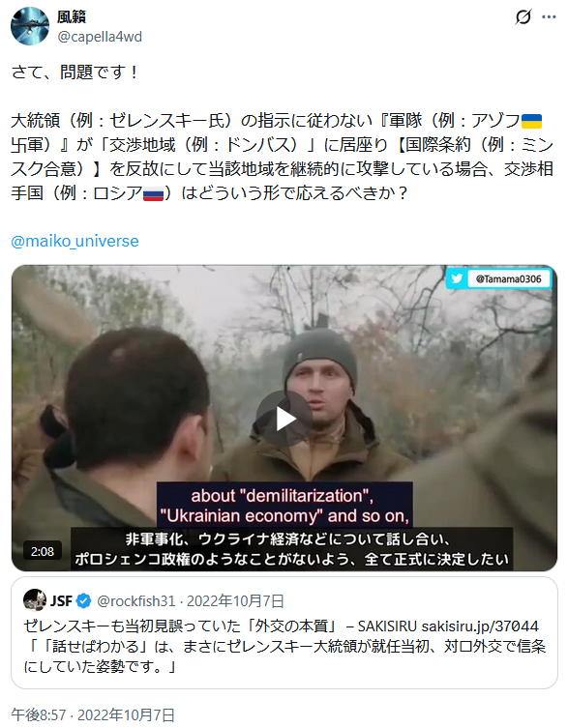
Task: Open the quoted tweet's @rockfish31 handle
Action: pos(135,600)
